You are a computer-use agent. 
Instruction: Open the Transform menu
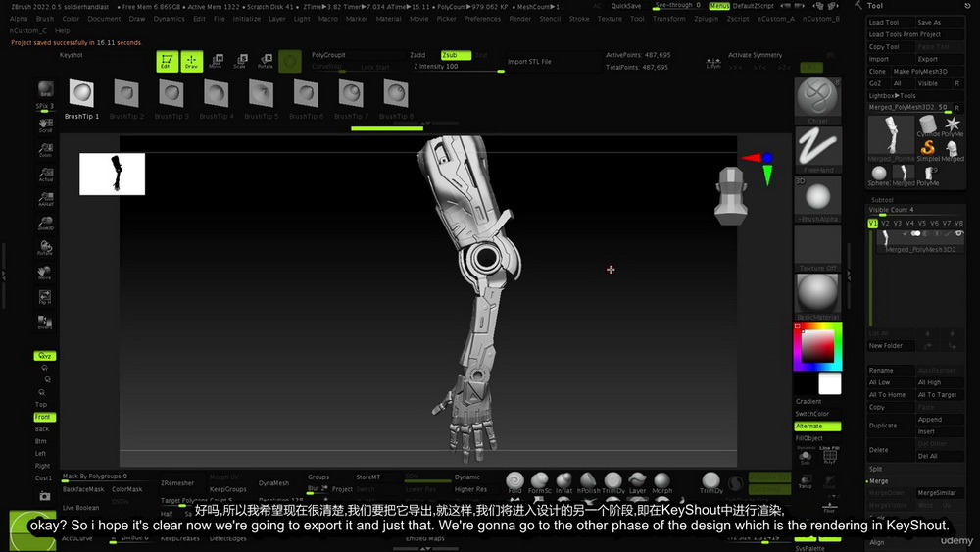coord(668,19)
